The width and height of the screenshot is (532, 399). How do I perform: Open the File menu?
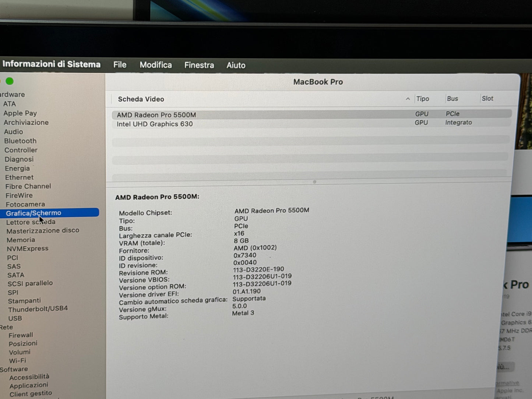coord(120,65)
